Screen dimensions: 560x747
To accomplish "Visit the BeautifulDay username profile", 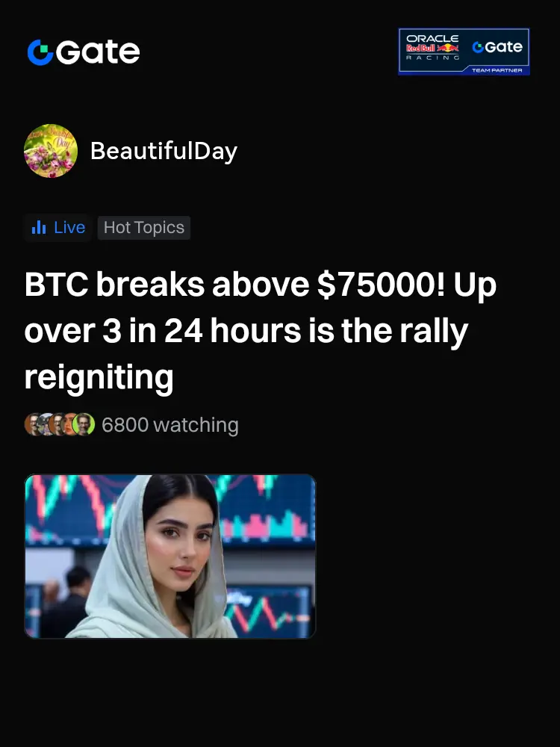I will coord(164,151).
